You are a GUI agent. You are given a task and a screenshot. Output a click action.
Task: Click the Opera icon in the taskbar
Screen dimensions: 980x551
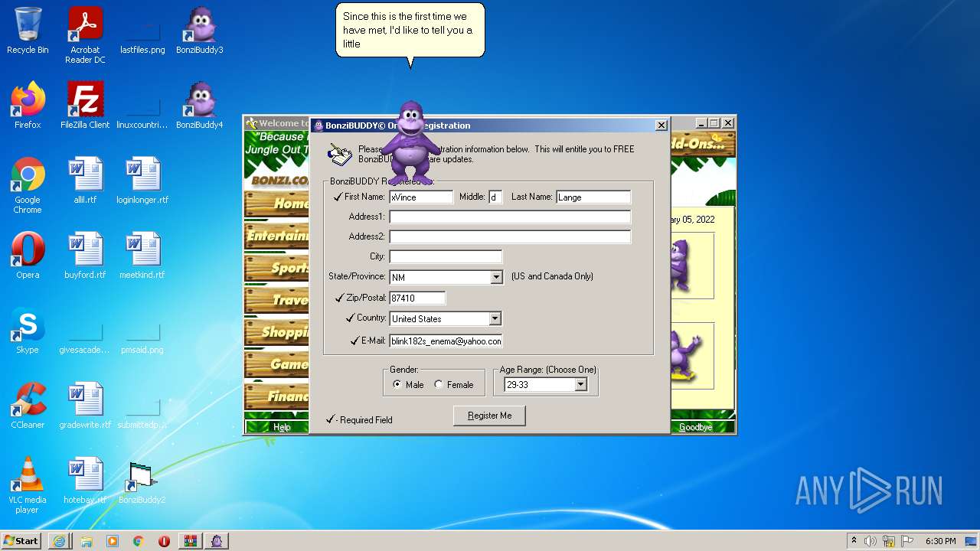point(164,541)
